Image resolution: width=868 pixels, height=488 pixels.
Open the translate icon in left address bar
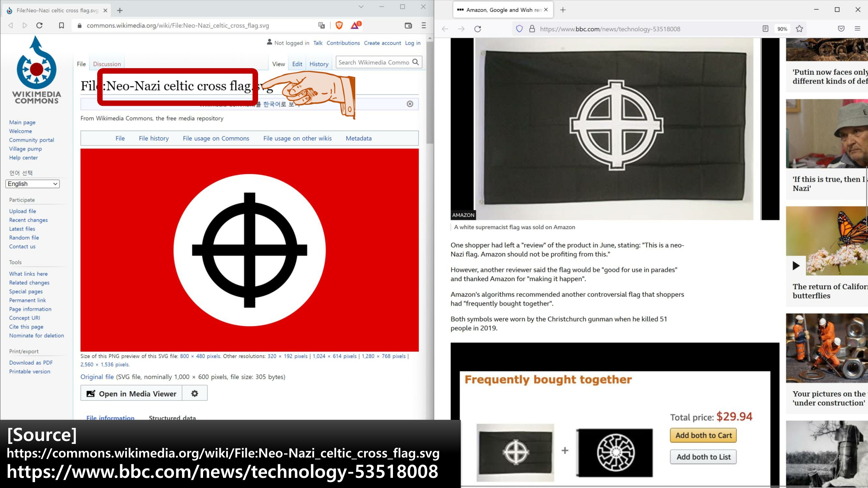pyautogui.click(x=321, y=26)
